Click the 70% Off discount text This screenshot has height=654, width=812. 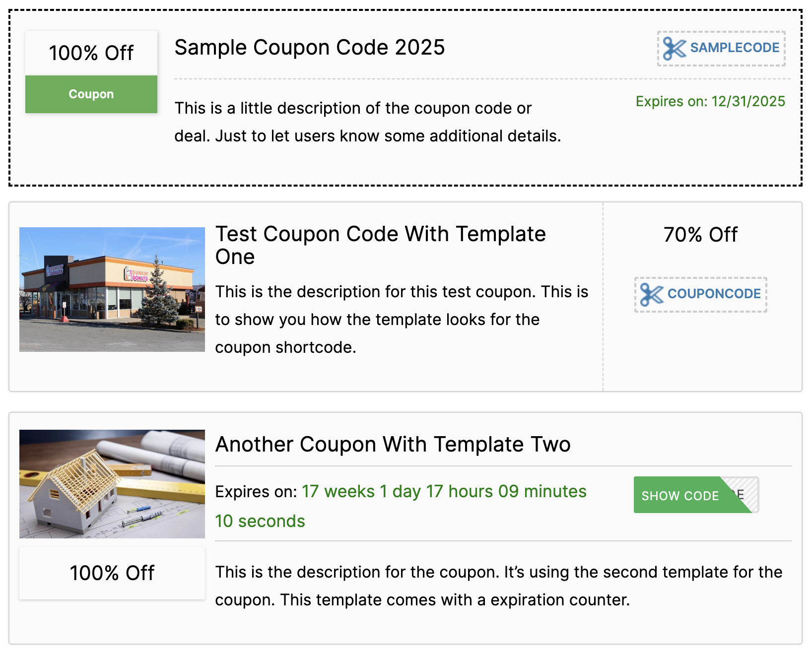[700, 235]
